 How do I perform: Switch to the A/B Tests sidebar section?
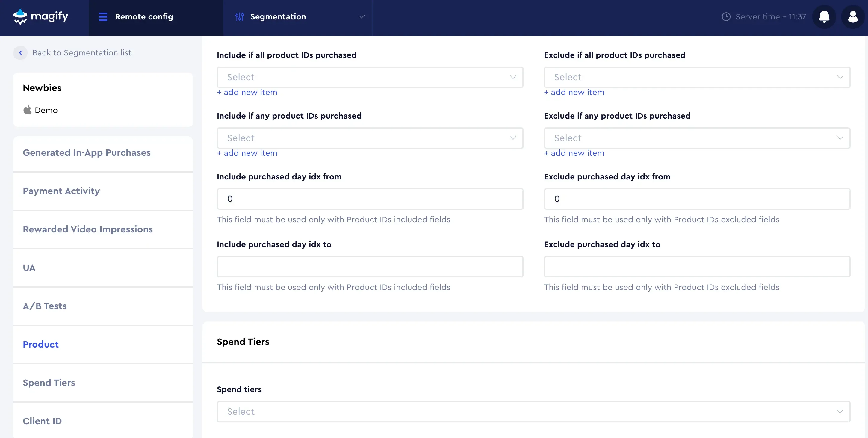tap(45, 306)
